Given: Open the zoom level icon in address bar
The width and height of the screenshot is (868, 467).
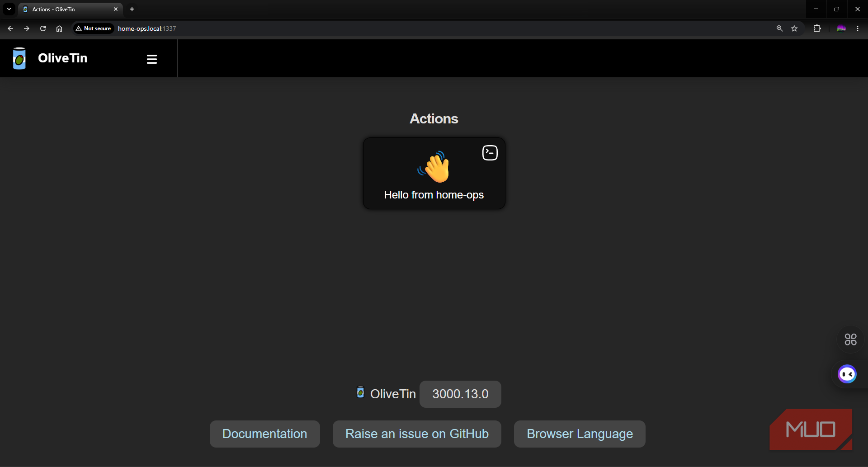Looking at the screenshot, I should coord(779,28).
